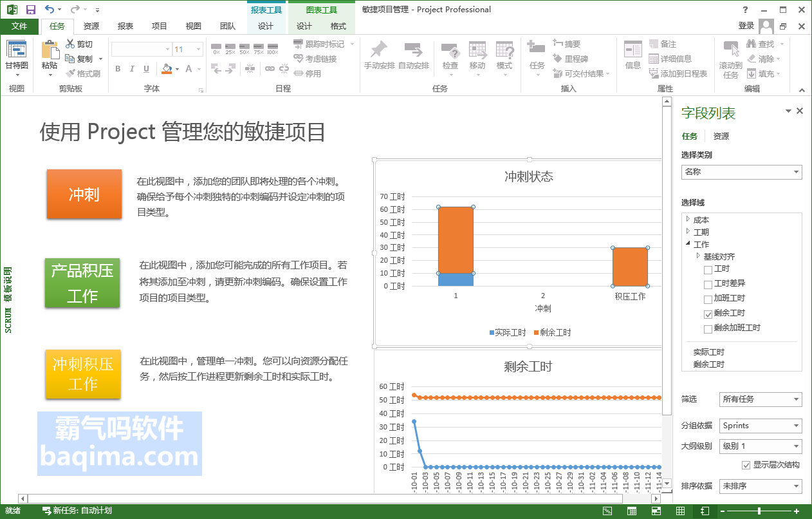The width and height of the screenshot is (812, 519).
Task: Uncheck the 剩余工时 field checkbox
Action: coord(708,314)
